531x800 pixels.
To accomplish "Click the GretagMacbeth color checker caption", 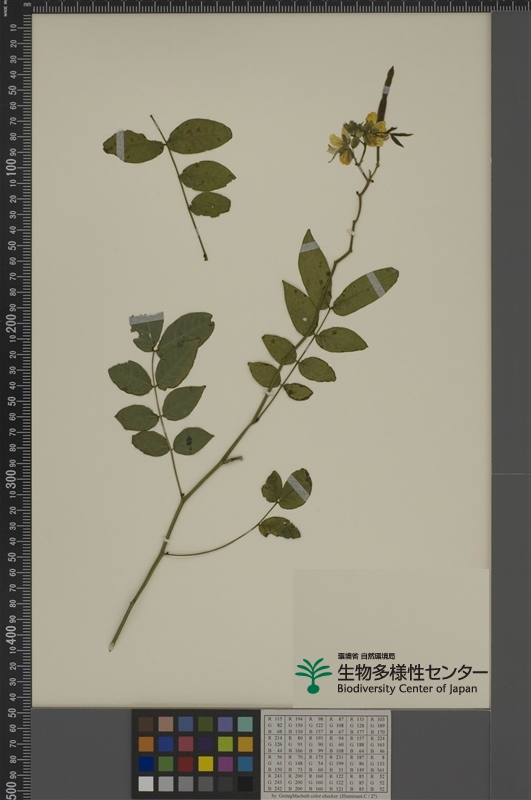I will click(x=325, y=796).
